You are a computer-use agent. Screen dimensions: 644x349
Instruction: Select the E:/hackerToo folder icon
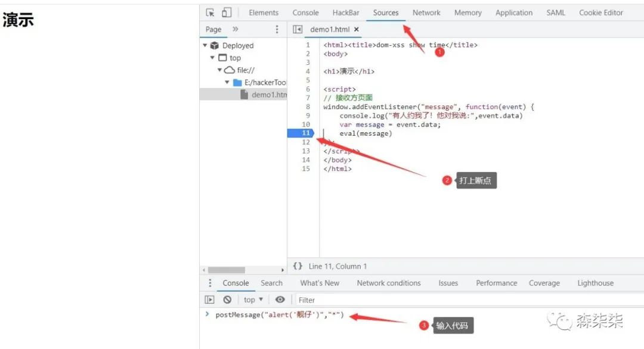(x=237, y=82)
